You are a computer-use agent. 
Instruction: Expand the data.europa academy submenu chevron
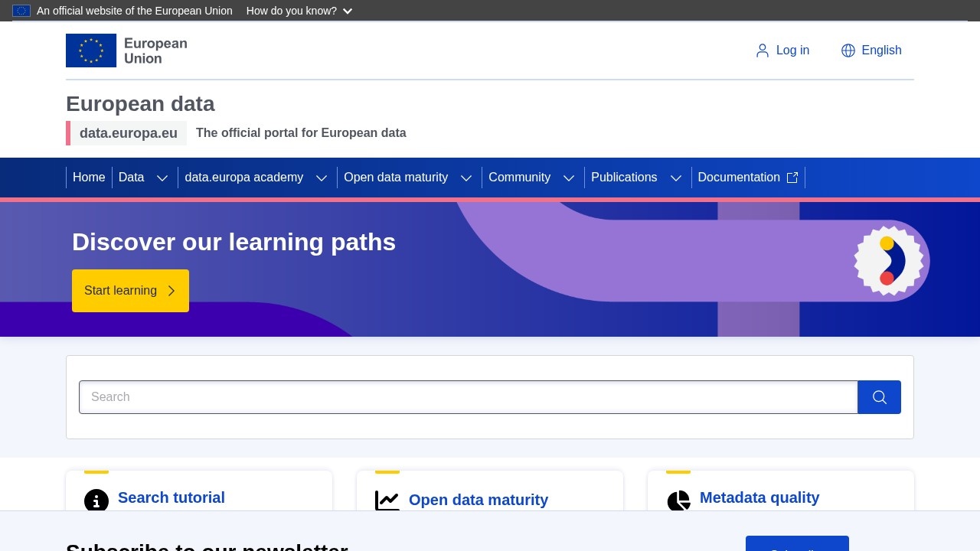coord(322,178)
